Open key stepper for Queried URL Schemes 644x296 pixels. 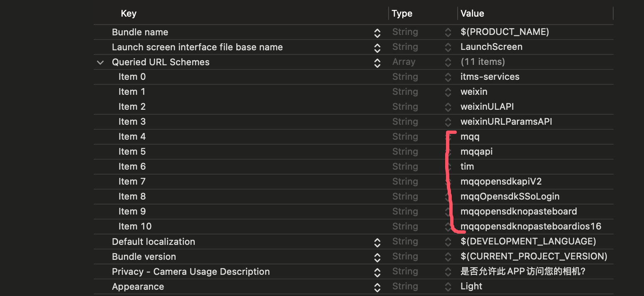tap(377, 63)
